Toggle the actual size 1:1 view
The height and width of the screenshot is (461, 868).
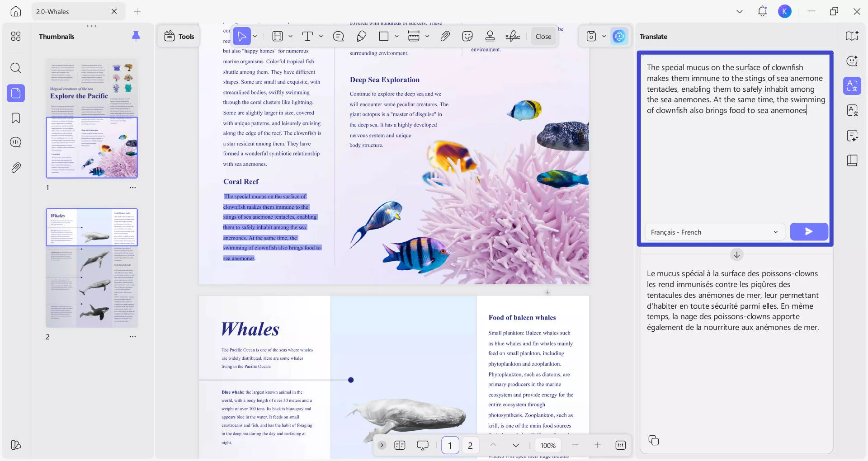(620, 445)
